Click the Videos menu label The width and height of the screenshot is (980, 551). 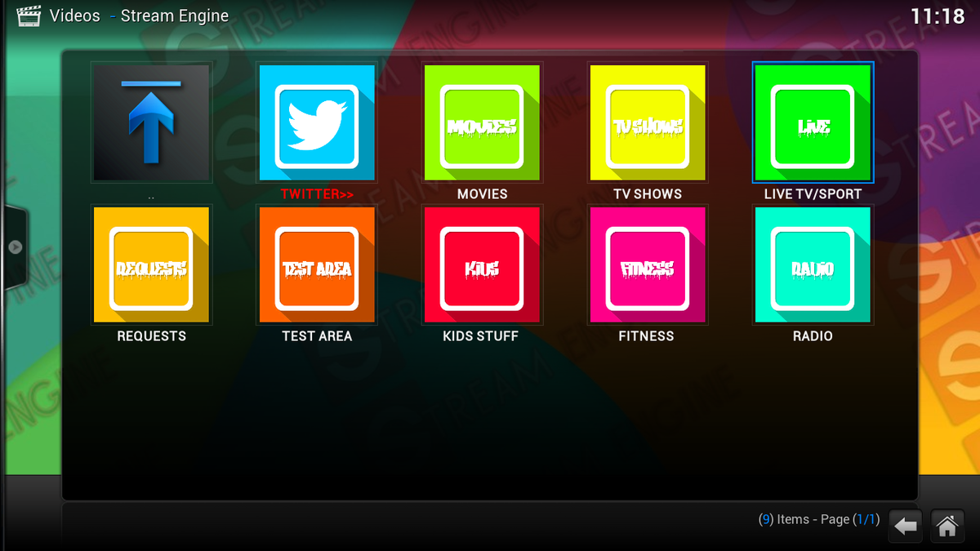tap(75, 15)
